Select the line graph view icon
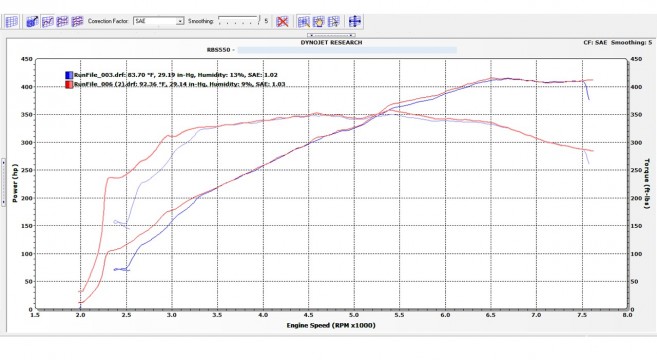 pyautogui.click(x=47, y=21)
